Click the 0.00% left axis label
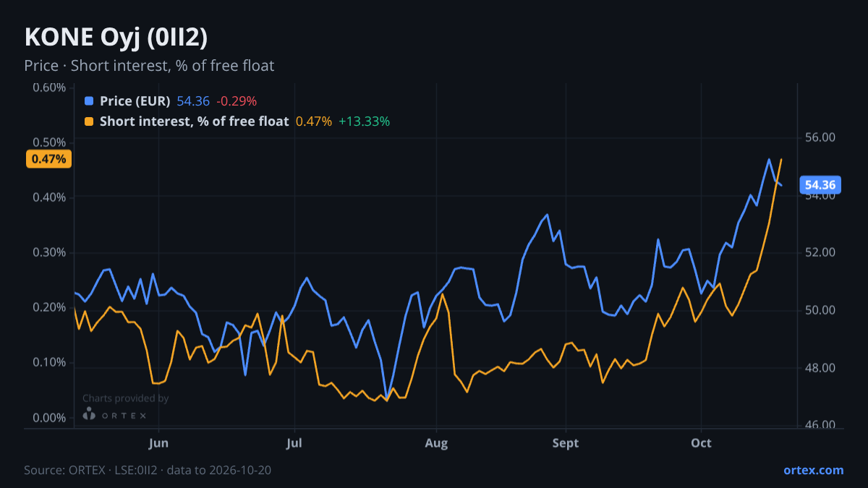The width and height of the screenshot is (868, 488). coord(49,417)
